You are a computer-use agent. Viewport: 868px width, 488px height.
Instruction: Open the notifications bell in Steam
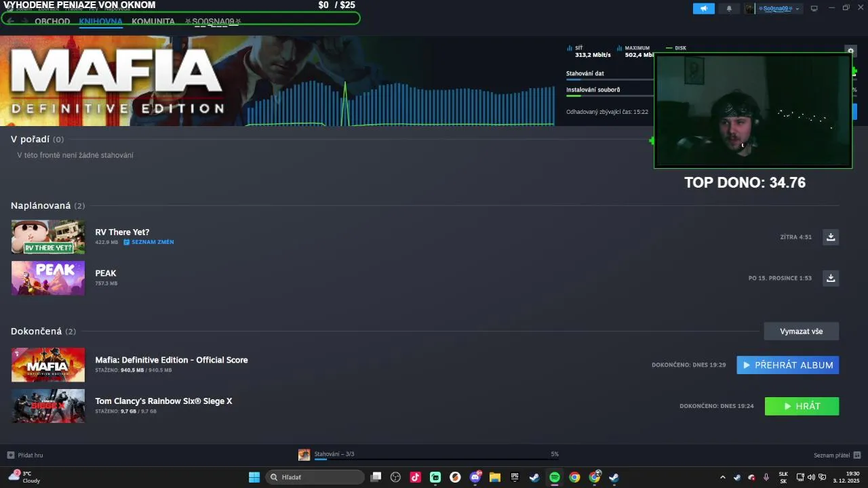point(729,8)
